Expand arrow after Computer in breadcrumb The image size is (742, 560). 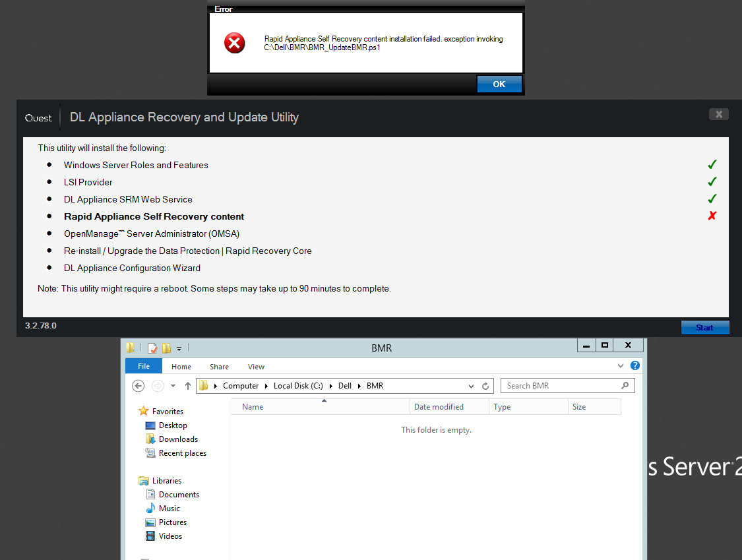click(266, 386)
